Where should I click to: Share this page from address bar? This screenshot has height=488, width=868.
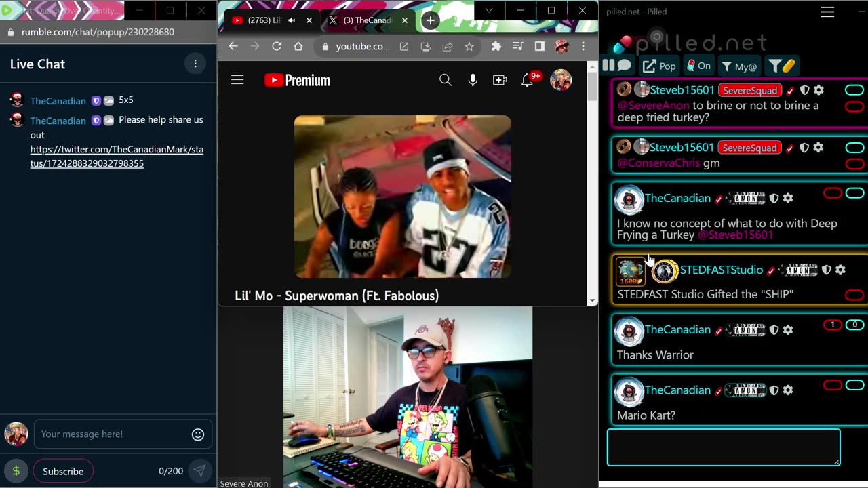448,47
